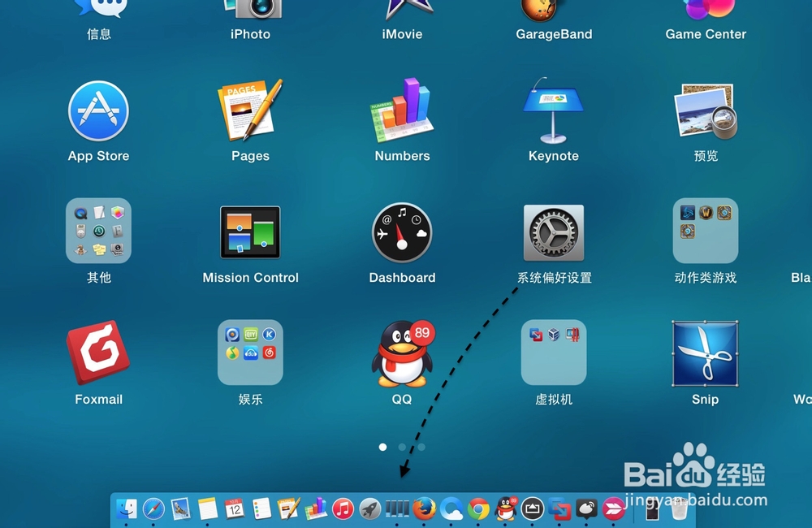The width and height of the screenshot is (812, 528).
Task: Open the Numbers spreadsheet app
Action: (402, 110)
